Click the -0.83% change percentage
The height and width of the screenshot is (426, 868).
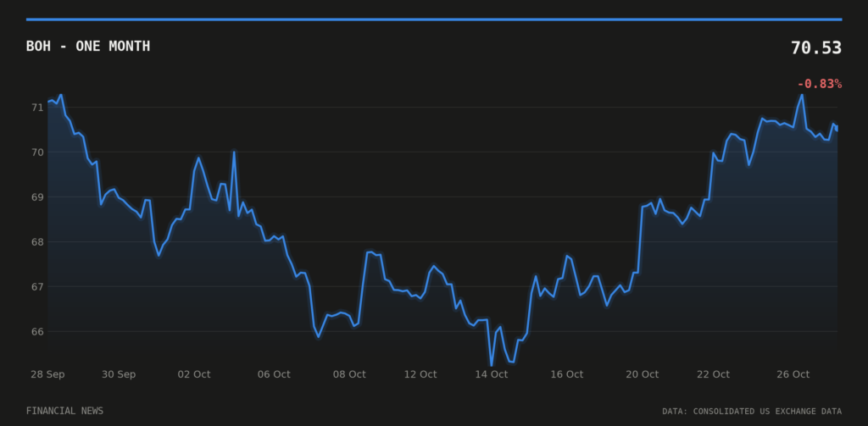coord(820,84)
